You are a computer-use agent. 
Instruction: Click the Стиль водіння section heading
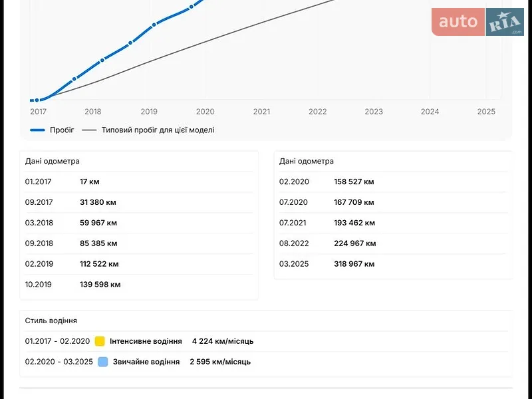pyautogui.click(x=51, y=321)
